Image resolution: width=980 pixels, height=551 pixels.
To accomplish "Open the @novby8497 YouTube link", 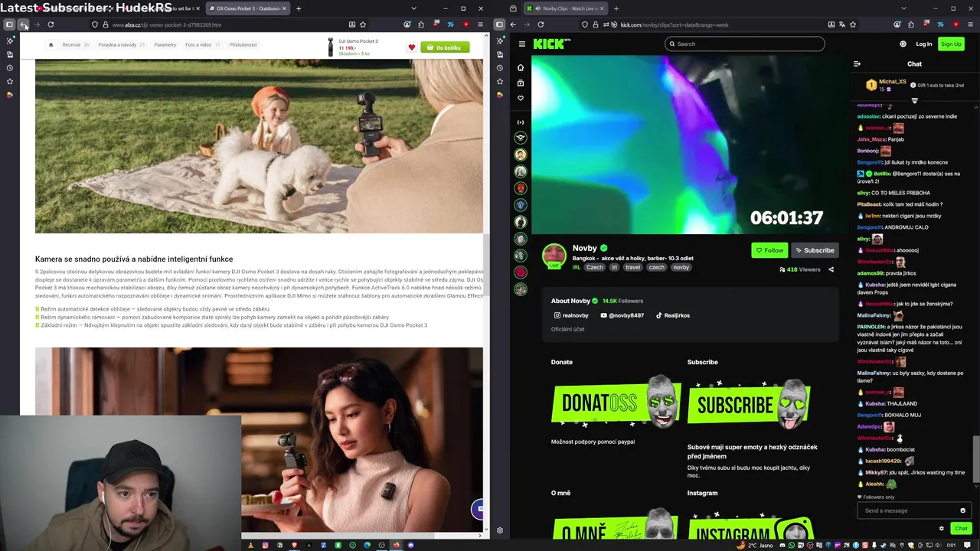I will pos(622,315).
